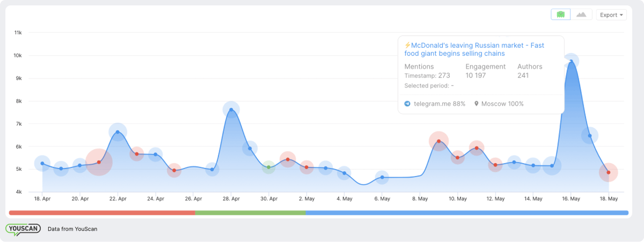Click the green segment of the bottom bar
Image resolution: width=644 pixels, height=242 pixels.
click(250, 213)
